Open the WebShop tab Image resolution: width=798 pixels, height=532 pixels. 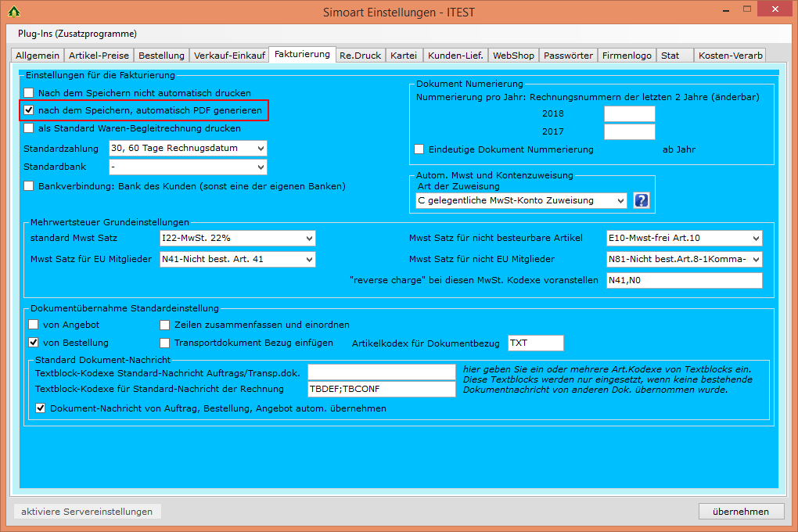[x=513, y=56]
